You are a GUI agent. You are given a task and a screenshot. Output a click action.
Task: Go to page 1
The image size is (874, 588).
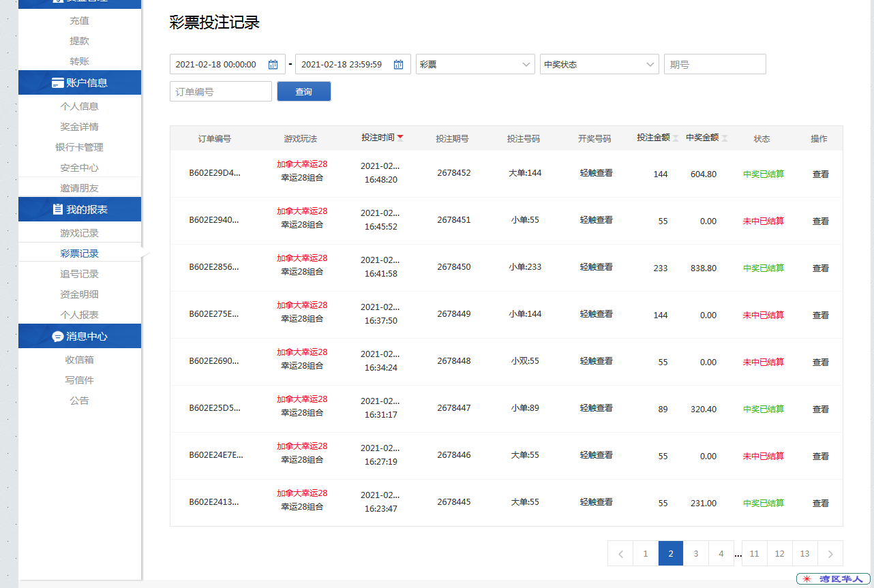pyautogui.click(x=646, y=553)
